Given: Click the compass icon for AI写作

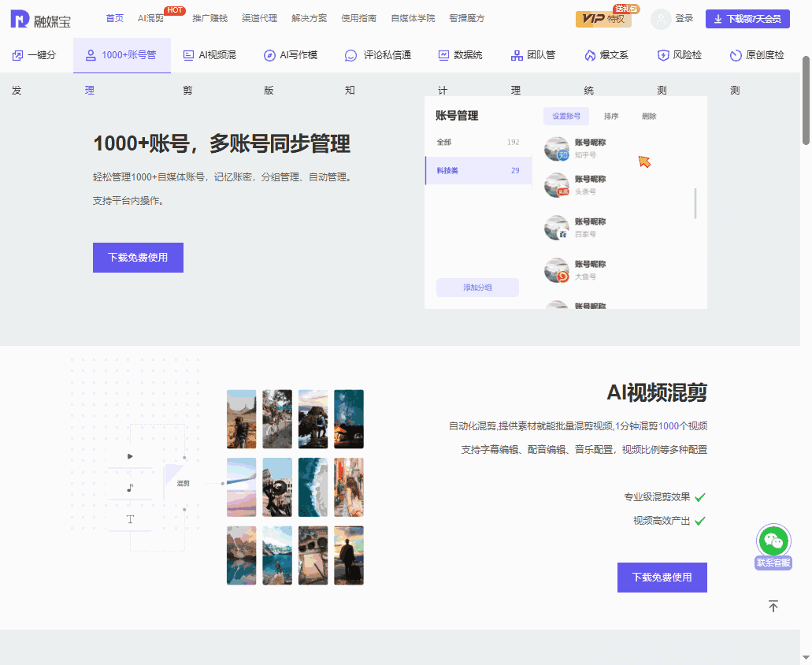Looking at the screenshot, I should 269,55.
